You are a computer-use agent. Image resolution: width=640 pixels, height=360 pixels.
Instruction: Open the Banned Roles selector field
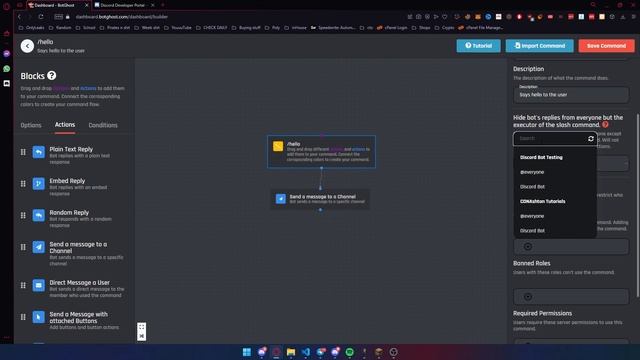click(571, 297)
